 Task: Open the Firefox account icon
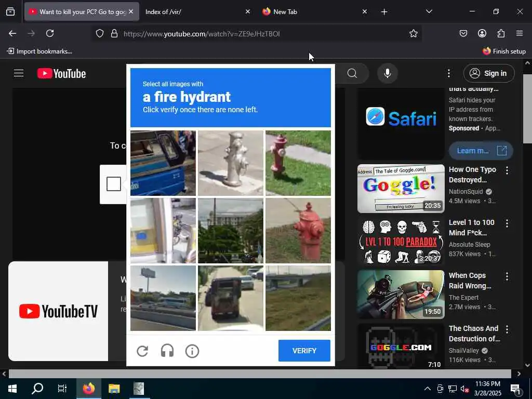[482, 33]
